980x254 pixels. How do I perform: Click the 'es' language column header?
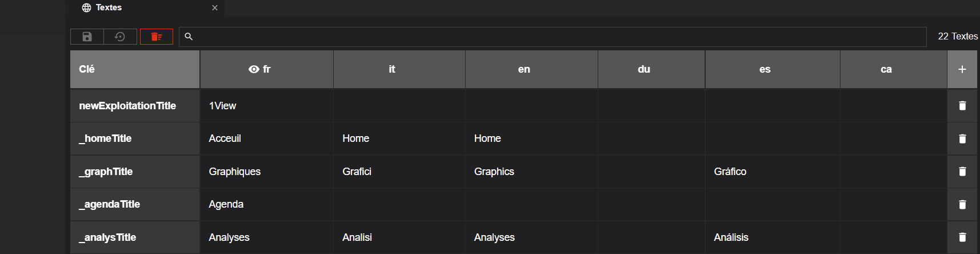[x=765, y=69]
